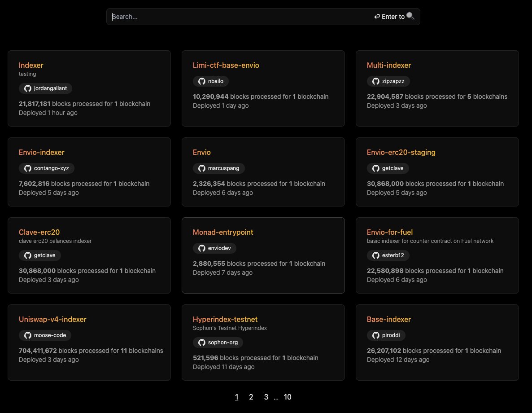
Task: Go to page 2 of results
Action: tap(251, 397)
